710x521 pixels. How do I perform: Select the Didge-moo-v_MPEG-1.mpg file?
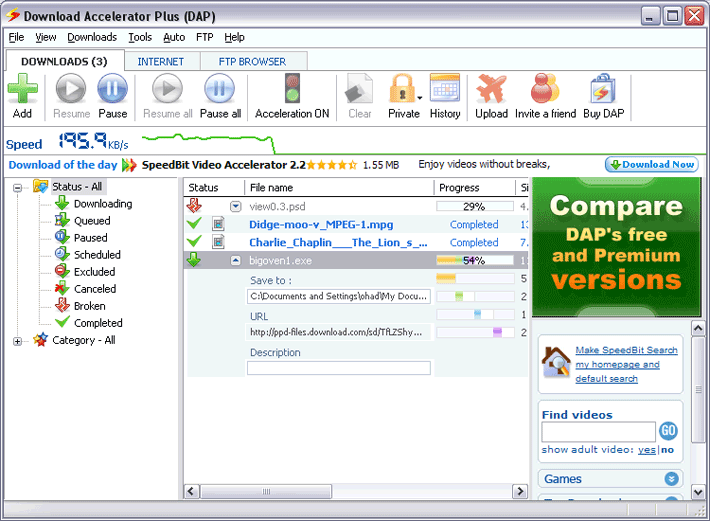[x=321, y=225]
